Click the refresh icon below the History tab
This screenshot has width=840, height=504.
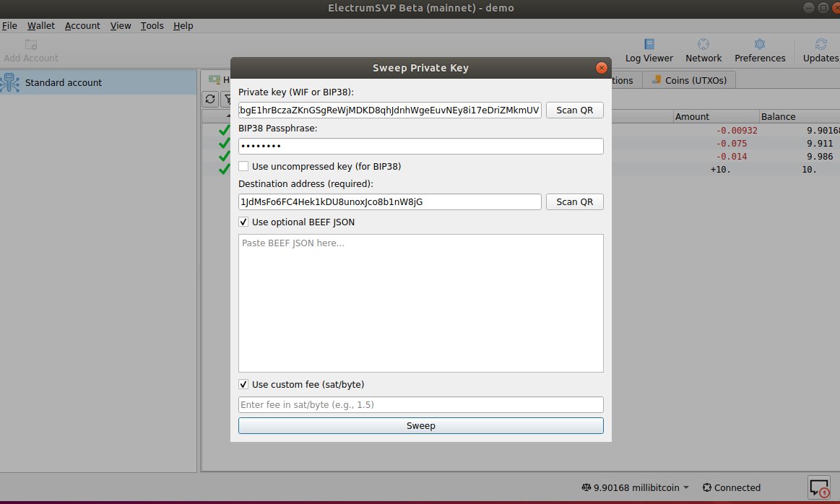(210, 99)
